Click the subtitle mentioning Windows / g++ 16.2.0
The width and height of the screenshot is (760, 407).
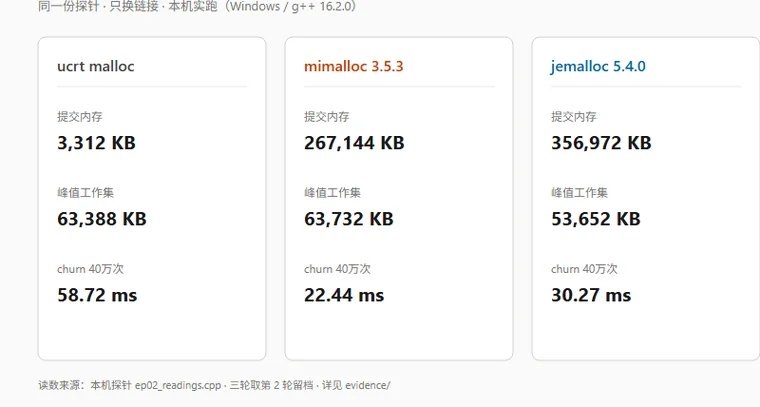[x=198, y=7]
